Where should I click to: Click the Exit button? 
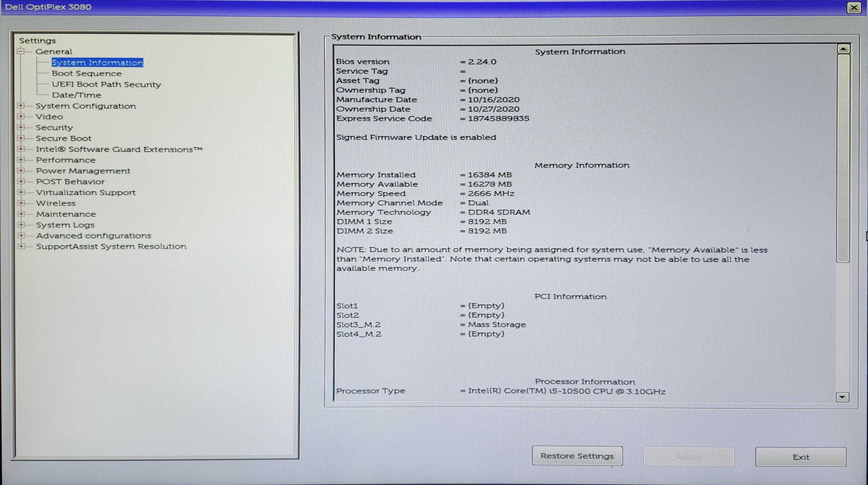[x=801, y=457]
